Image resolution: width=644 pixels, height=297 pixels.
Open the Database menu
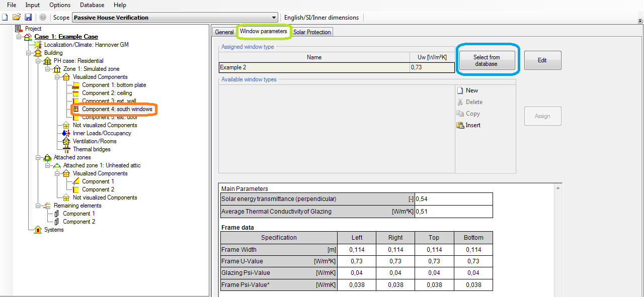[92, 5]
